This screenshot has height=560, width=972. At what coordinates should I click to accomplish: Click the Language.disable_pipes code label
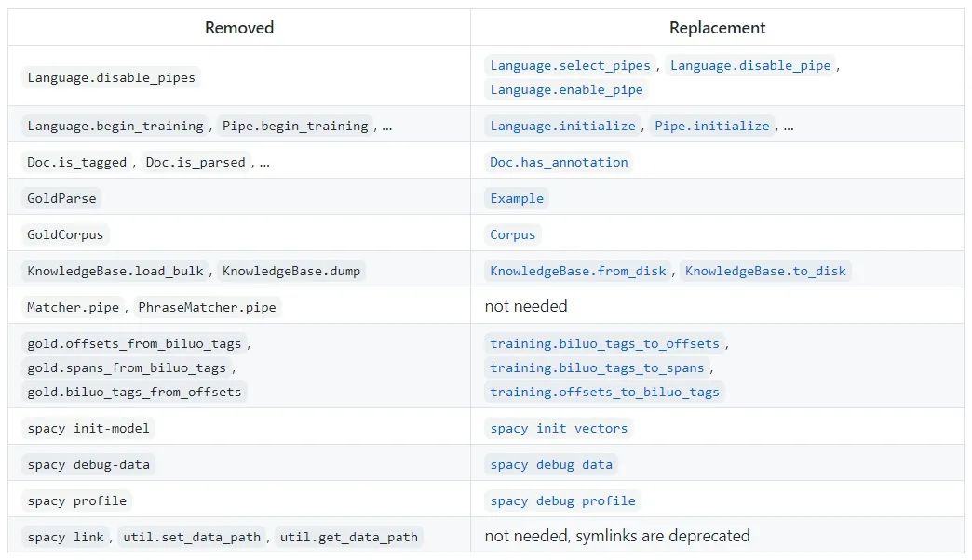[x=112, y=77]
